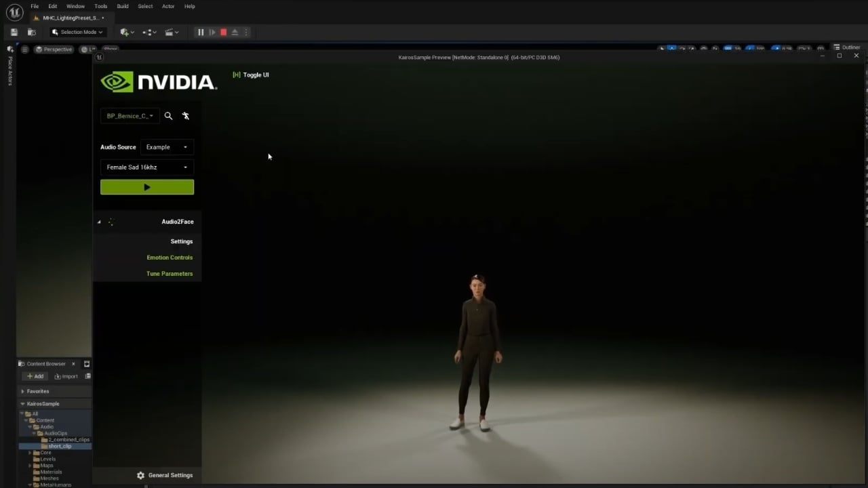Click the running figure icon in NVIDIA panel
Screen dimensions: 868x488
click(186, 116)
